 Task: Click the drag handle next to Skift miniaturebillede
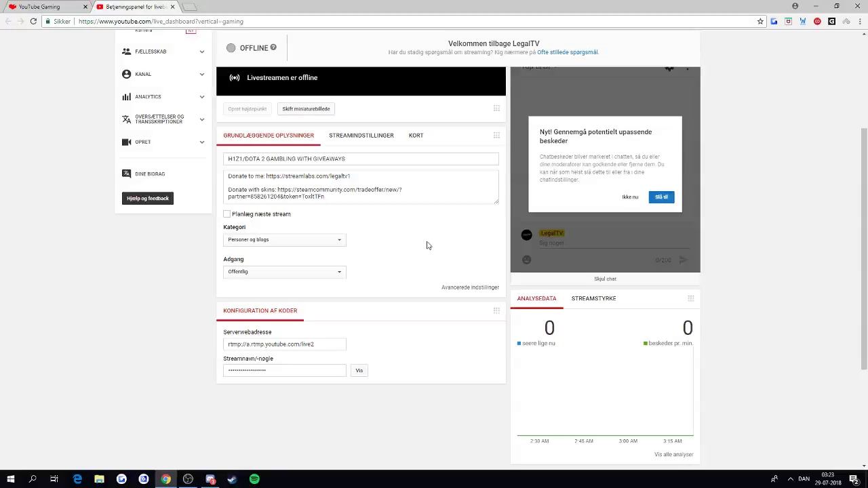(x=496, y=108)
